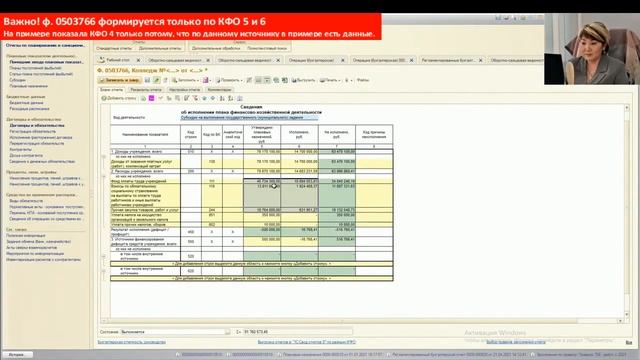
Task: Click the yellow Добавить строку hint row under 520
Action: (x=251, y=264)
